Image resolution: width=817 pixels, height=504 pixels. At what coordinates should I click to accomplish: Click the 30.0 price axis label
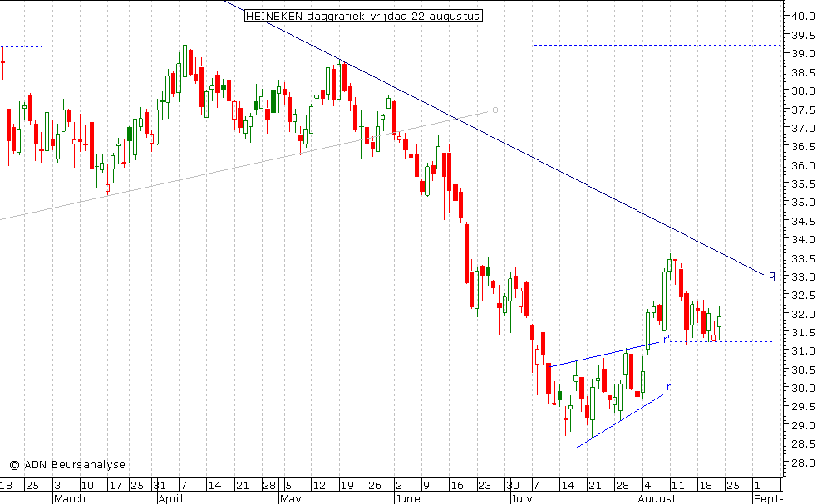click(x=803, y=389)
